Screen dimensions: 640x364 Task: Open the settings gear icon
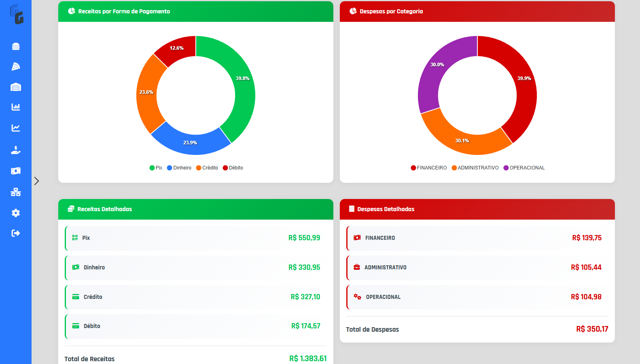pos(16,213)
